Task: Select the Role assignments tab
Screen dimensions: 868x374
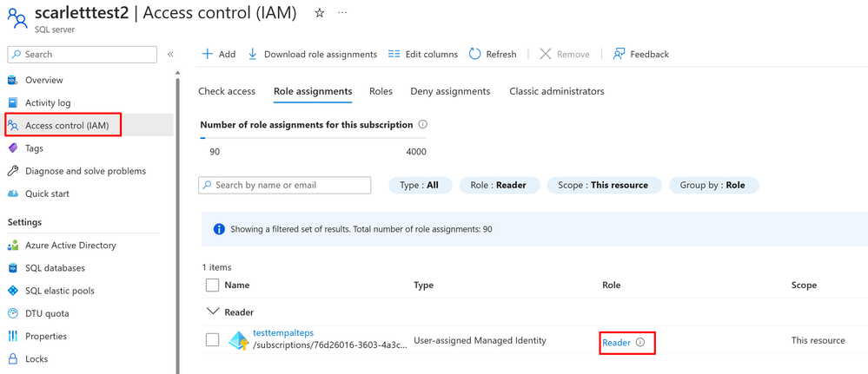Action: tap(313, 91)
